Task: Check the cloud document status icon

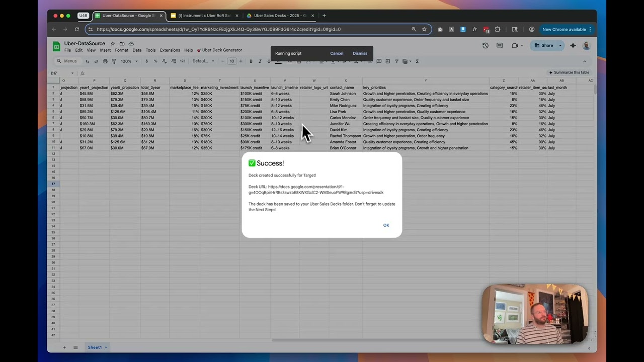Action: 131,44
